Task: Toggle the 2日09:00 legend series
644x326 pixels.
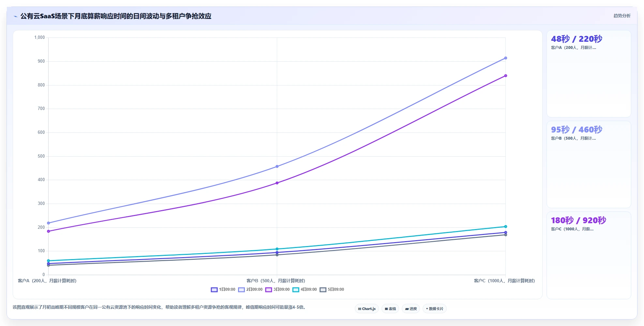Action: (x=250, y=289)
